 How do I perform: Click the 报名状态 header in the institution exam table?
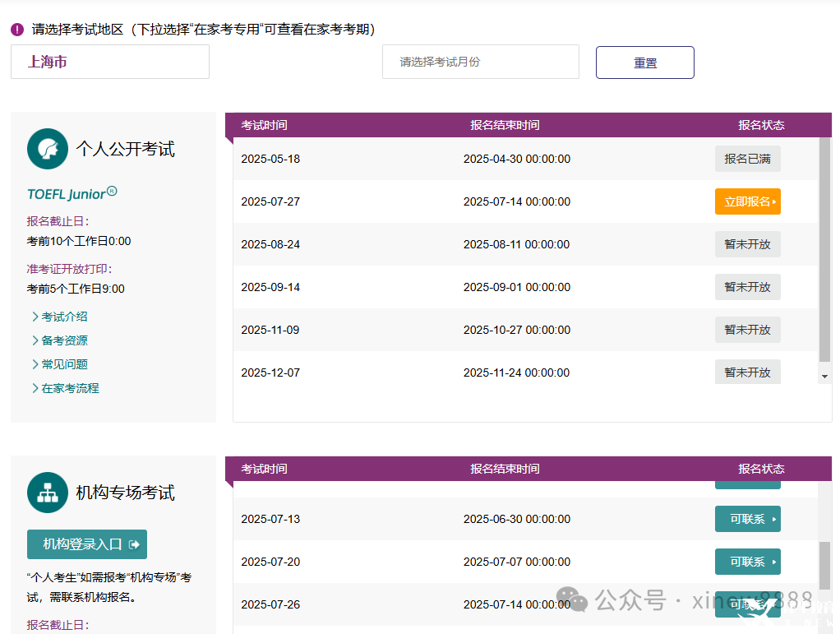761,469
